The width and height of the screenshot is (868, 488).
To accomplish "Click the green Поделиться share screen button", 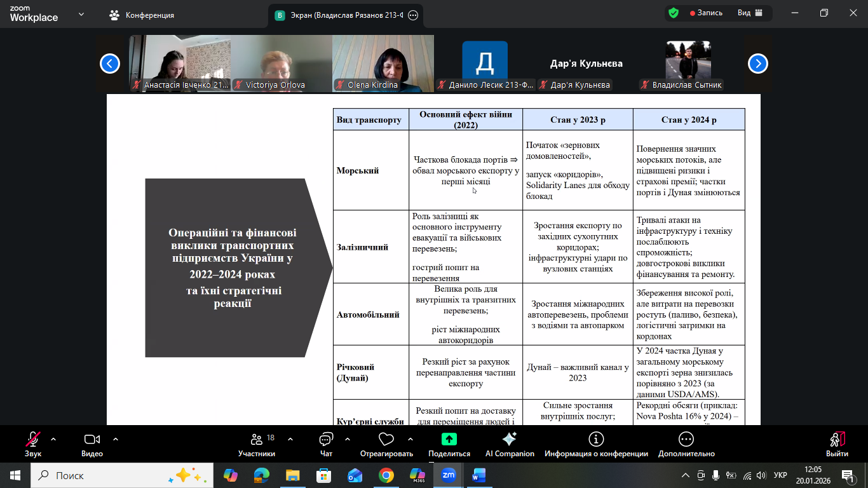I will 449,444.
